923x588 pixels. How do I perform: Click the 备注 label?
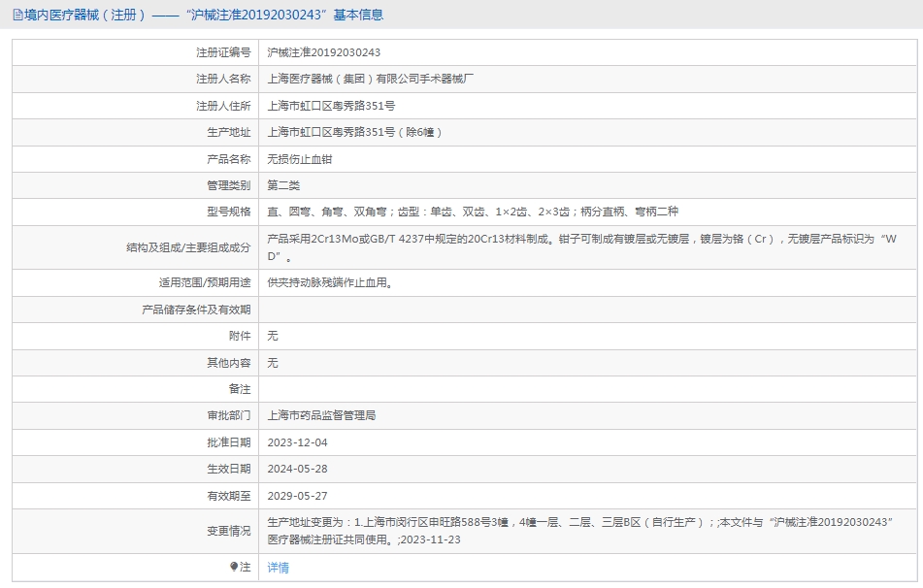240,389
